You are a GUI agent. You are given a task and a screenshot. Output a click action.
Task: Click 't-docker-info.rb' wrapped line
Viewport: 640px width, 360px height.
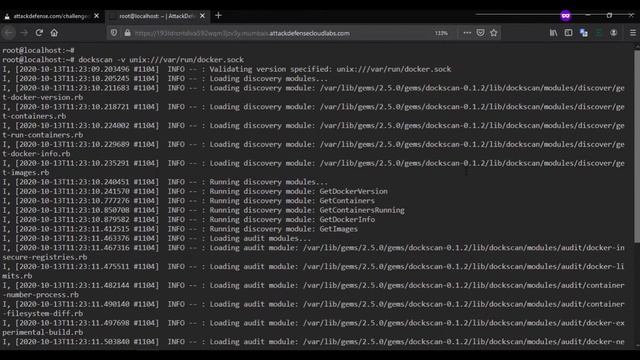36,153
